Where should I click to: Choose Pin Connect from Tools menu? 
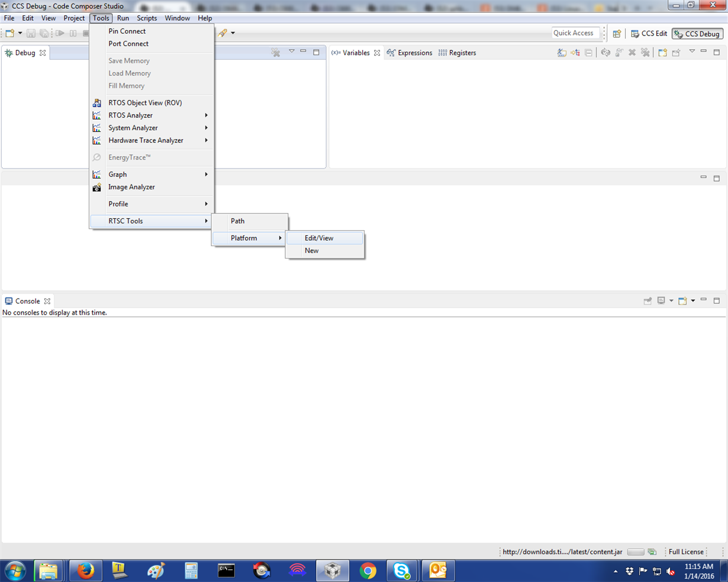point(152,31)
